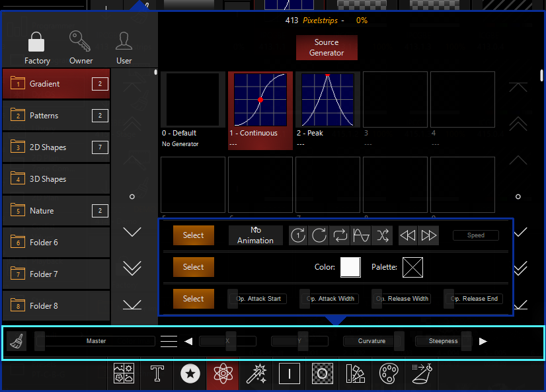Open the white Color swatch
Image resolution: width=546 pixels, height=392 pixels.
[x=350, y=267]
